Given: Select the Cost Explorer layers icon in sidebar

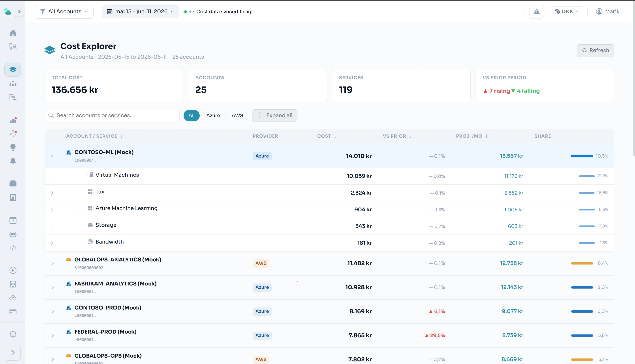Looking at the screenshot, I should click(13, 69).
